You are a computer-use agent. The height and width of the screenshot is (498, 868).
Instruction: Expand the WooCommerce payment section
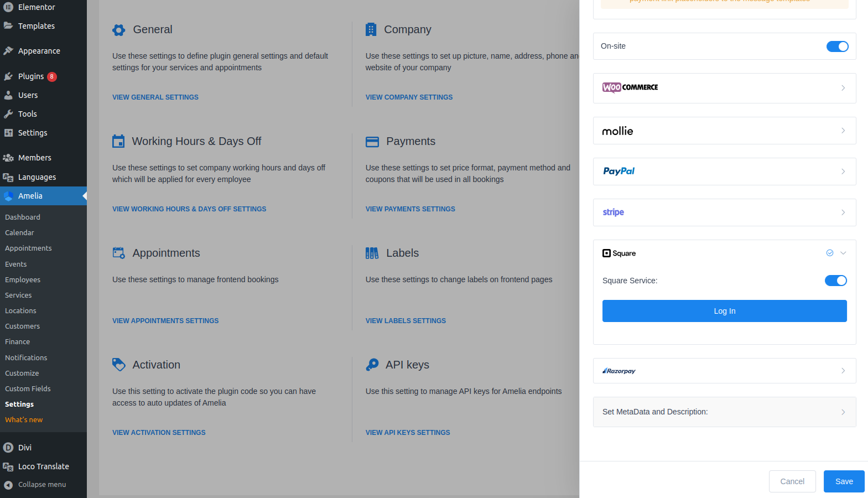[725, 88]
